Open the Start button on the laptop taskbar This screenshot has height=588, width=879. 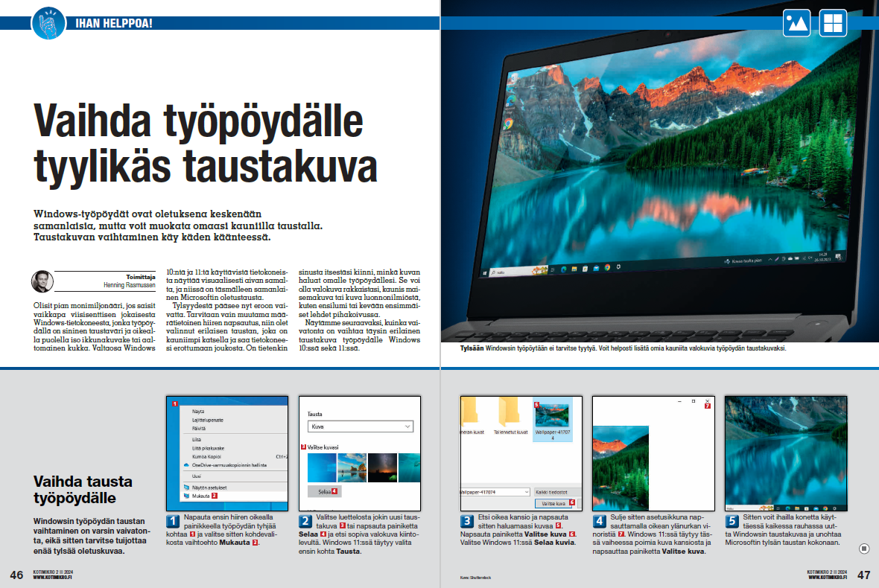485,272
